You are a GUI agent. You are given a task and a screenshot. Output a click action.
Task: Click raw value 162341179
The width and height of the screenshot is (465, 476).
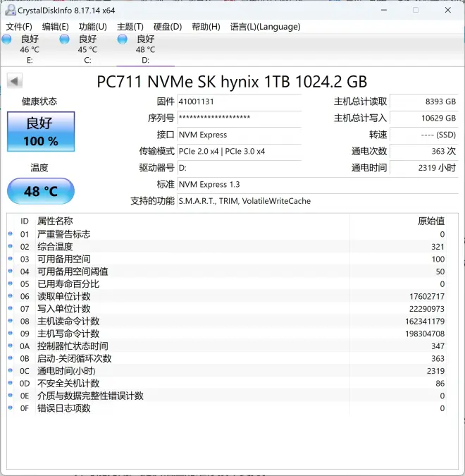point(425,321)
